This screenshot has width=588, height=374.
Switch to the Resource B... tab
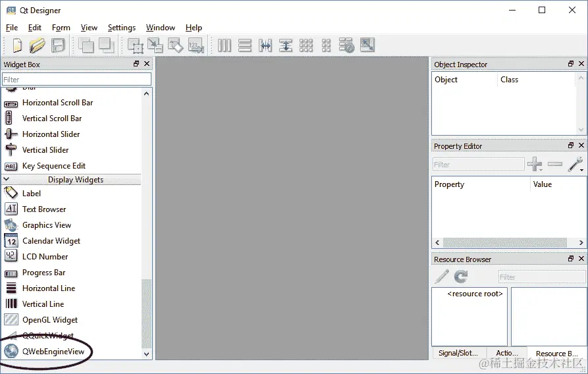tap(556, 353)
